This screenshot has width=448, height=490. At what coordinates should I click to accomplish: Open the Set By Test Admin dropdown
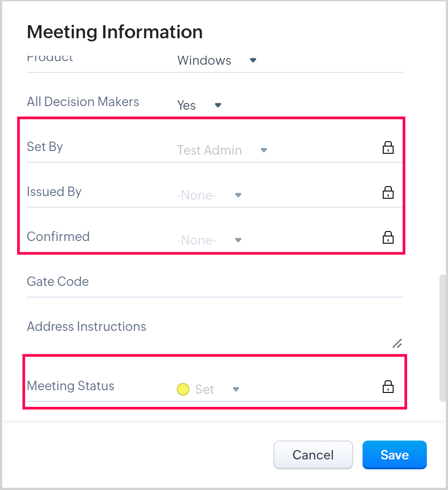[264, 150]
